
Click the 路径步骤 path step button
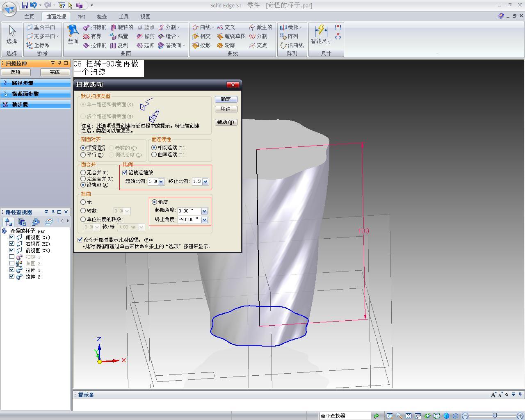coord(36,83)
